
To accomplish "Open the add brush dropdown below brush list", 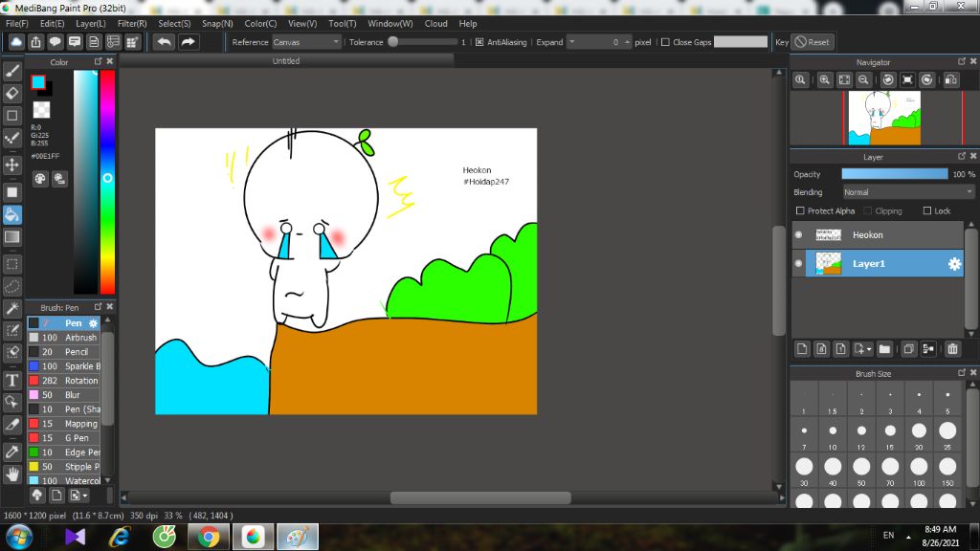I will [x=78, y=496].
